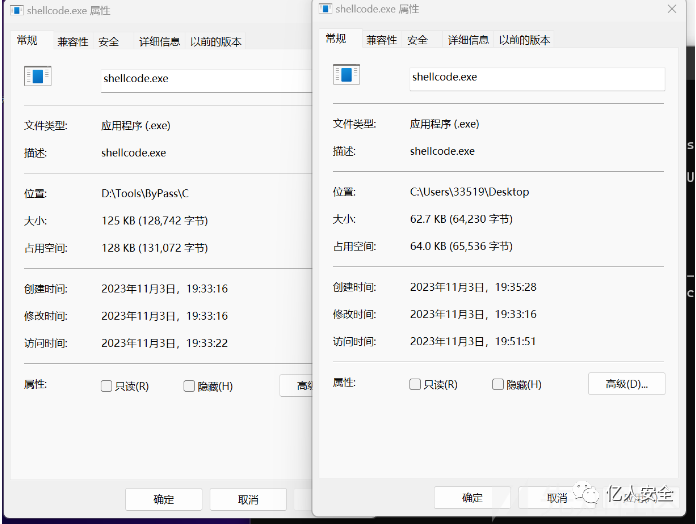Click partially hidden 高级 button in left window
The height and width of the screenshot is (524, 696).
click(297, 386)
